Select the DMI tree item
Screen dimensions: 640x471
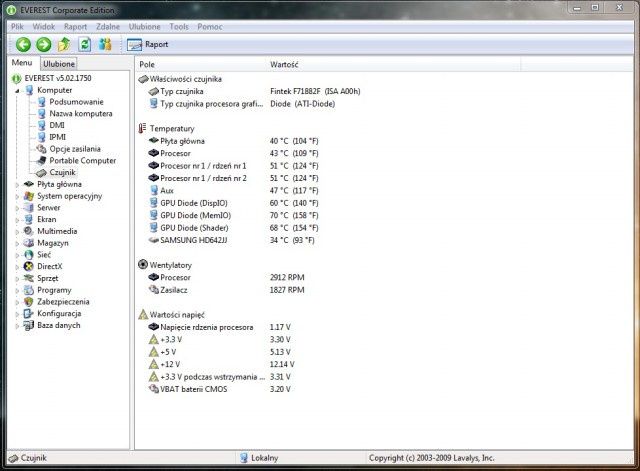[57, 125]
